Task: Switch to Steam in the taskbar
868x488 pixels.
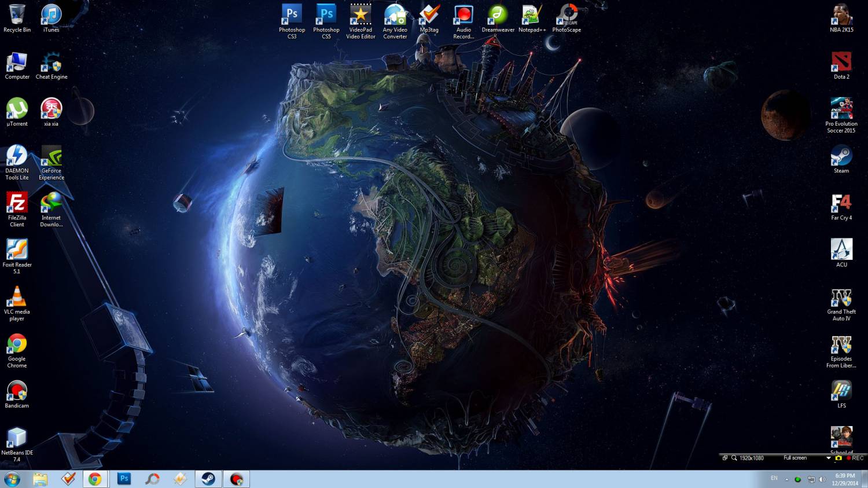Action: [x=208, y=479]
